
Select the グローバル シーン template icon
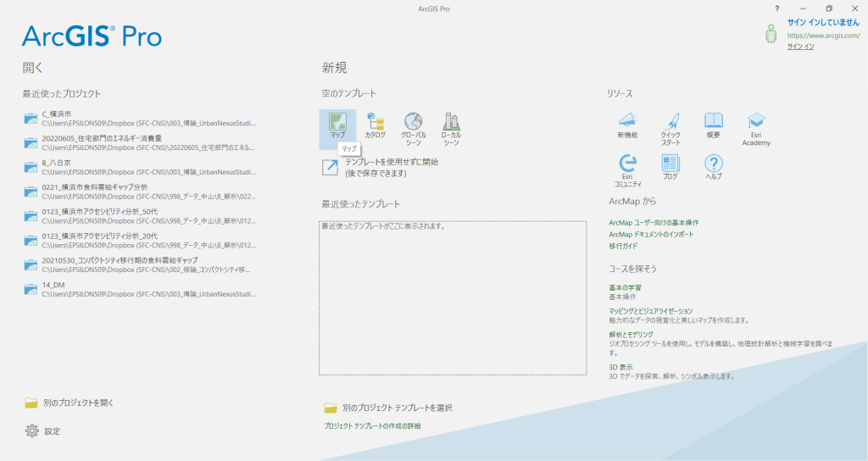coord(413,121)
